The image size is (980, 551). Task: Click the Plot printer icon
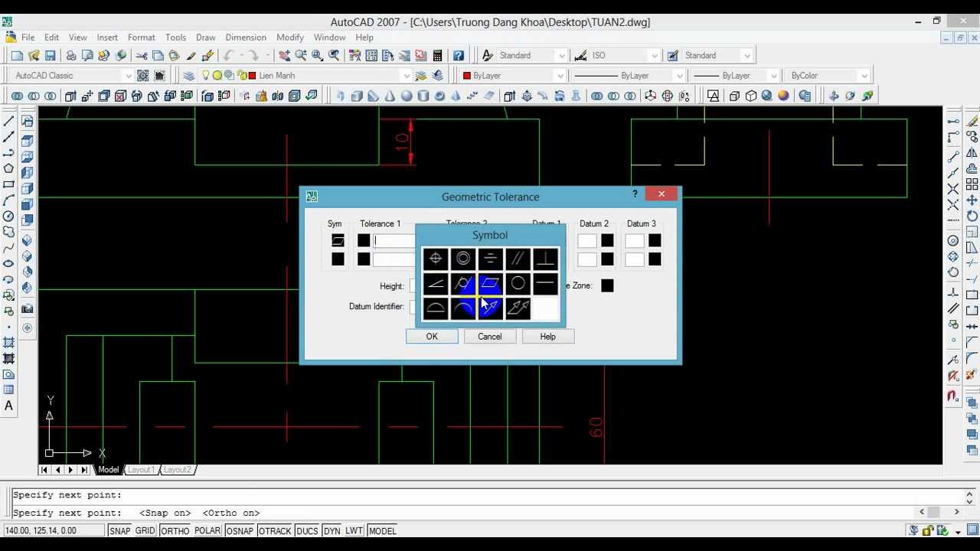pyautogui.click(x=71, y=55)
